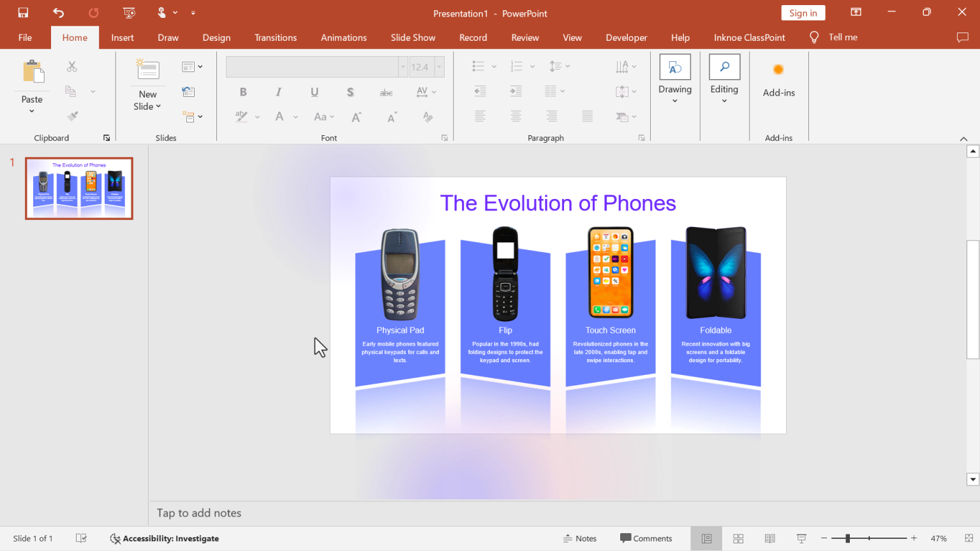Click the Sign in button
The height and width of the screenshot is (551, 980).
point(803,12)
